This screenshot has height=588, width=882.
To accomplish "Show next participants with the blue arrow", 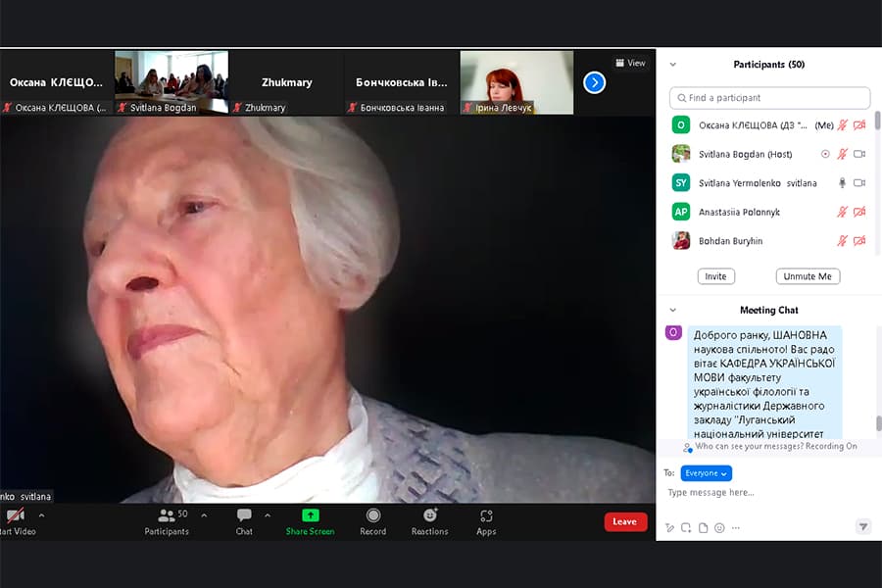I will click(x=595, y=82).
